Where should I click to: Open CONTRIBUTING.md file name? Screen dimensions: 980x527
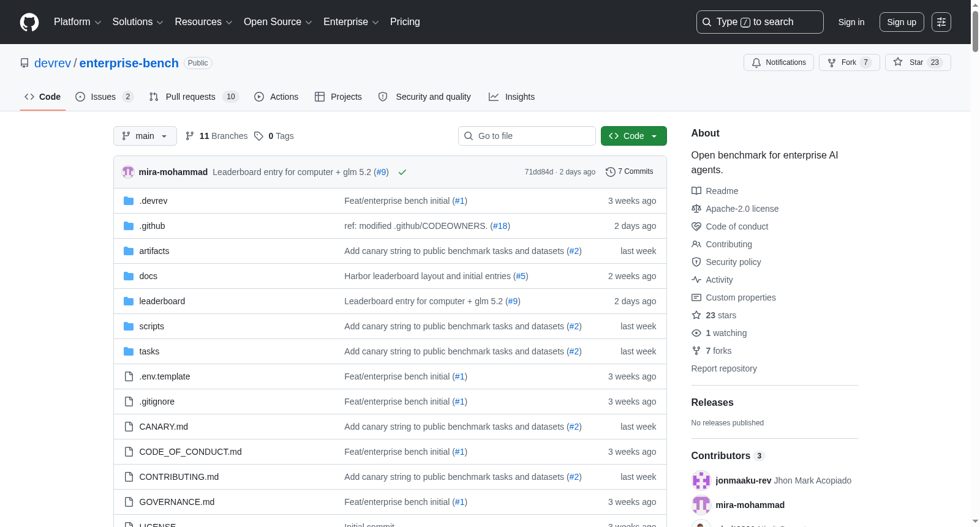coord(179,477)
